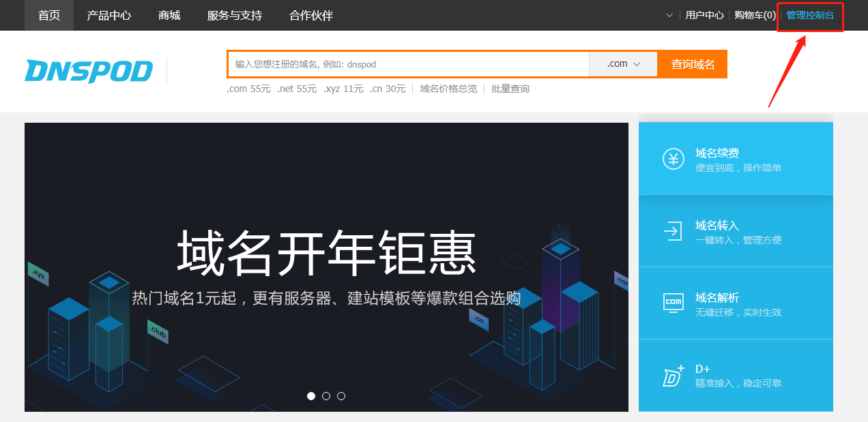Screen dimensions: 868x422
Task: Switch to the third carousel slide dot
Action: [341, 396]
